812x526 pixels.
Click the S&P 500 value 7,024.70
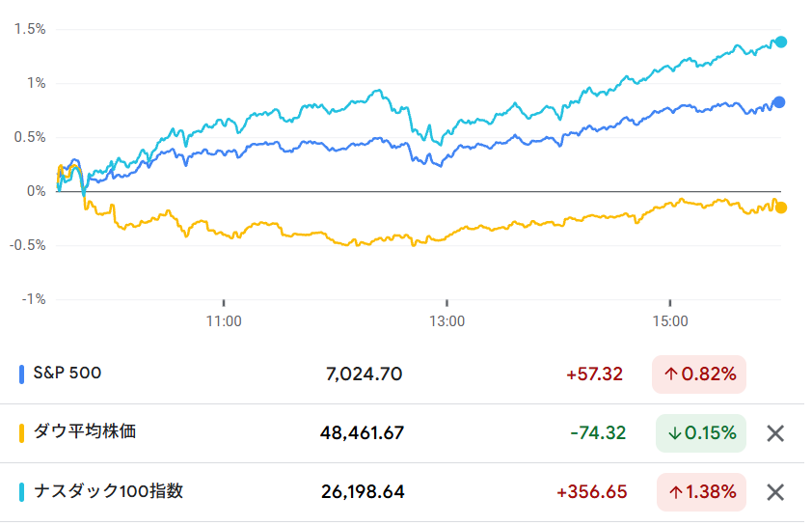(365, 374)
